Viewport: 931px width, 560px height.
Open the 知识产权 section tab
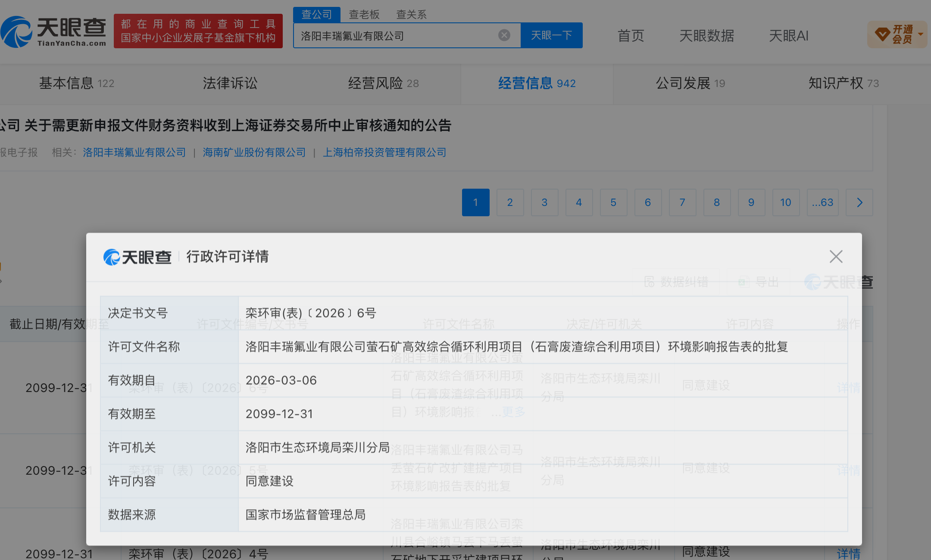(x=844, y=83)
